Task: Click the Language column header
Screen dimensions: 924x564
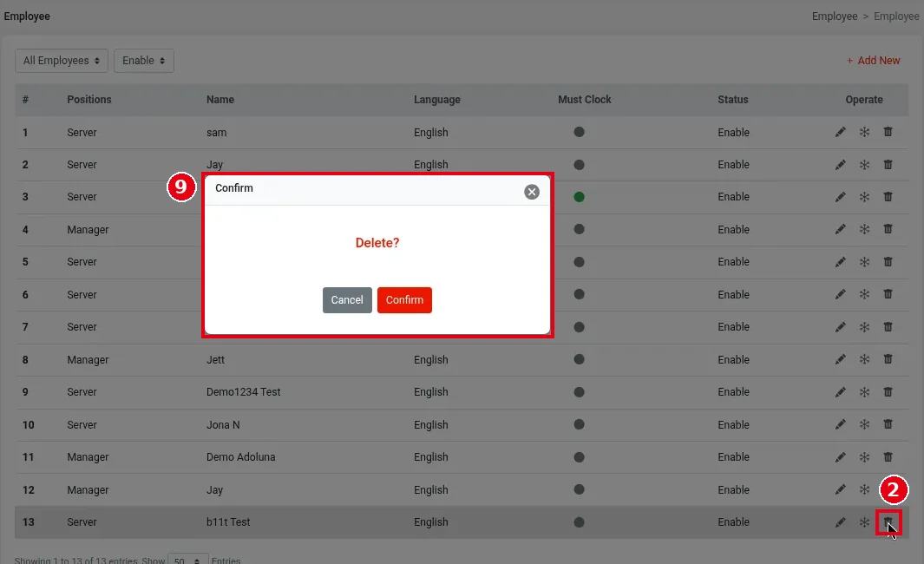Action: pos(436,100)
